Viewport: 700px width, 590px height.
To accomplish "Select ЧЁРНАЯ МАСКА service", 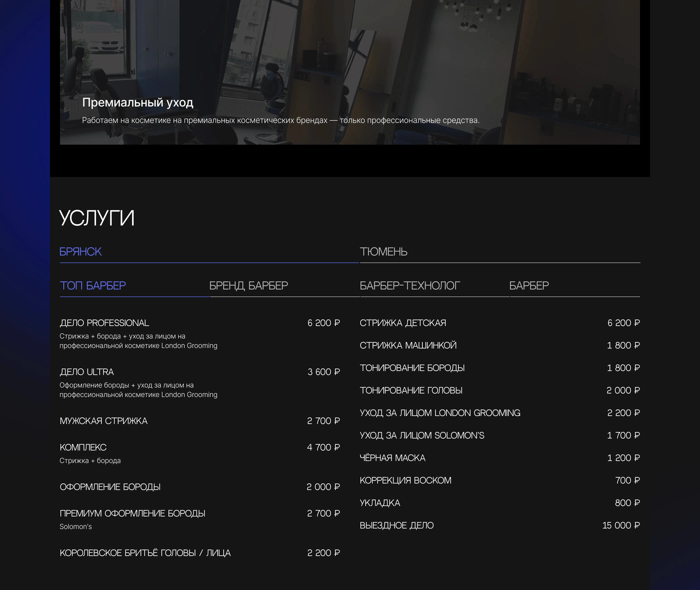I will point(392,457).
